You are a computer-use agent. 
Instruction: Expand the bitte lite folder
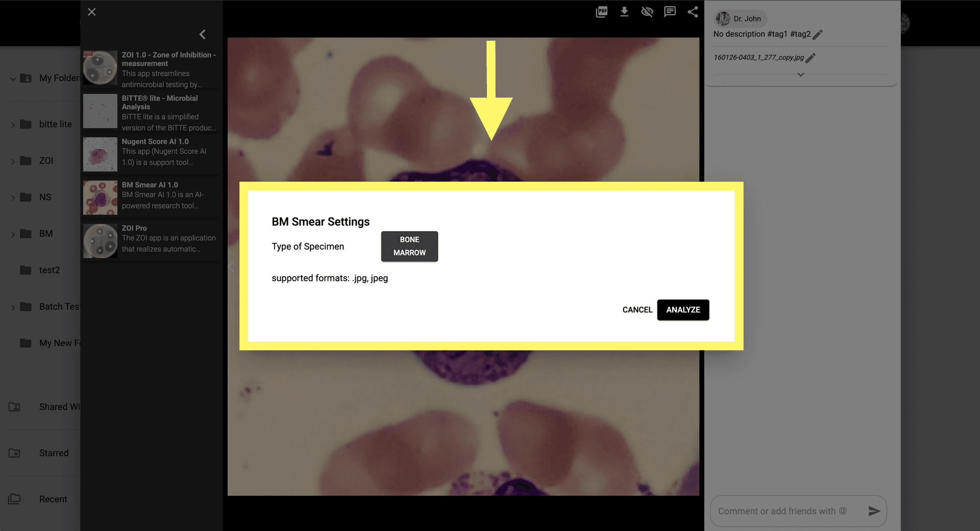point(13,125)
